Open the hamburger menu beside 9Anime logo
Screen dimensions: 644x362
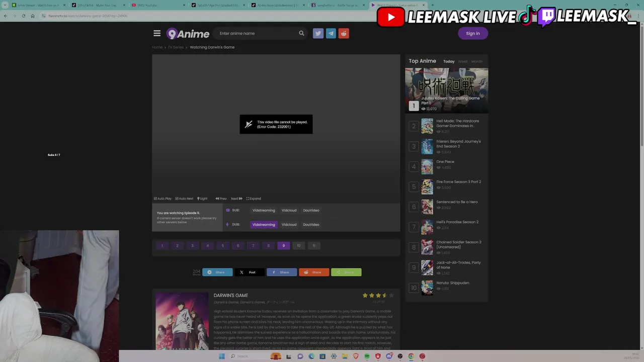tap(157, 33)
